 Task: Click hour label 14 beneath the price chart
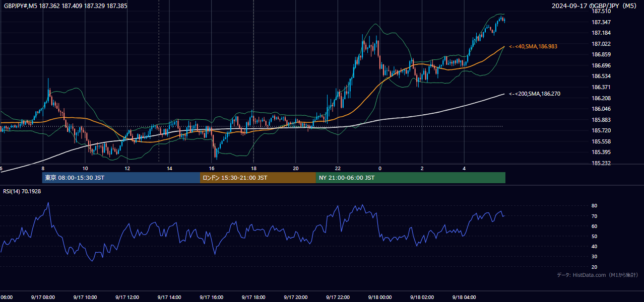click(169, 168)
